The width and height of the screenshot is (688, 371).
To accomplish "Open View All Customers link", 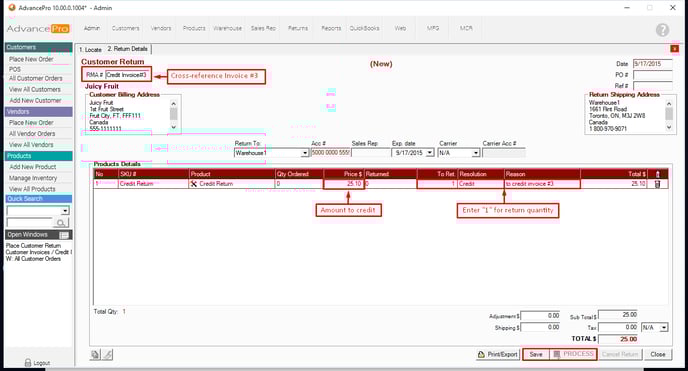I will [x=35, y=89].
